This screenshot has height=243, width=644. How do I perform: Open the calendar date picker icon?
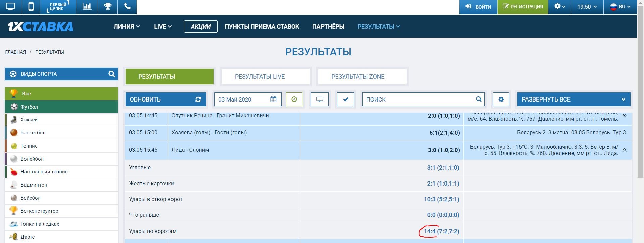point(273,99)
